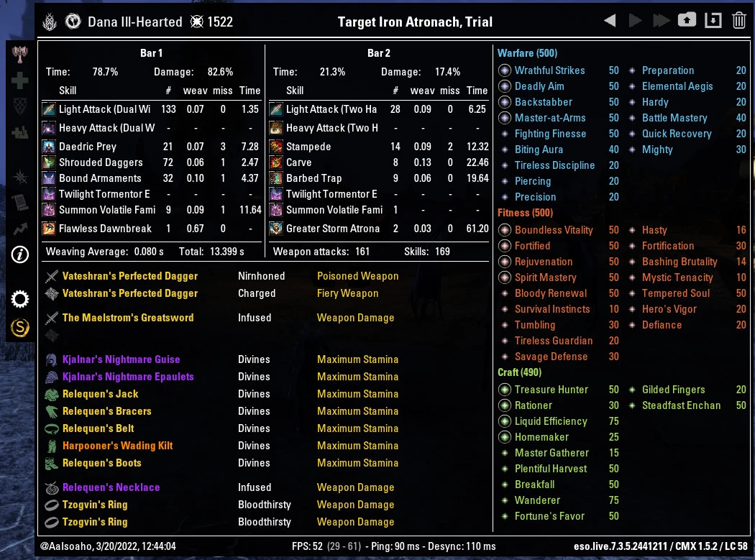Select the Backstabber champion skill

(x=543, y=102)
